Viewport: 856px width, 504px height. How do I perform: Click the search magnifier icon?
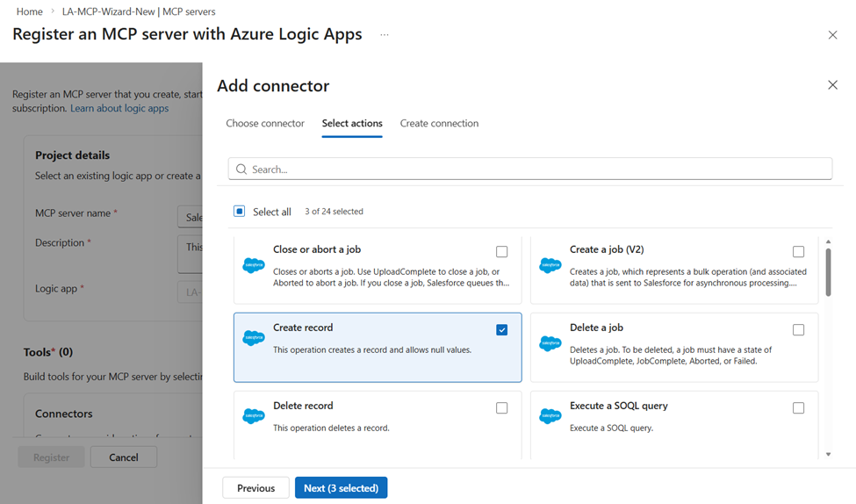[x=241, y=169]
